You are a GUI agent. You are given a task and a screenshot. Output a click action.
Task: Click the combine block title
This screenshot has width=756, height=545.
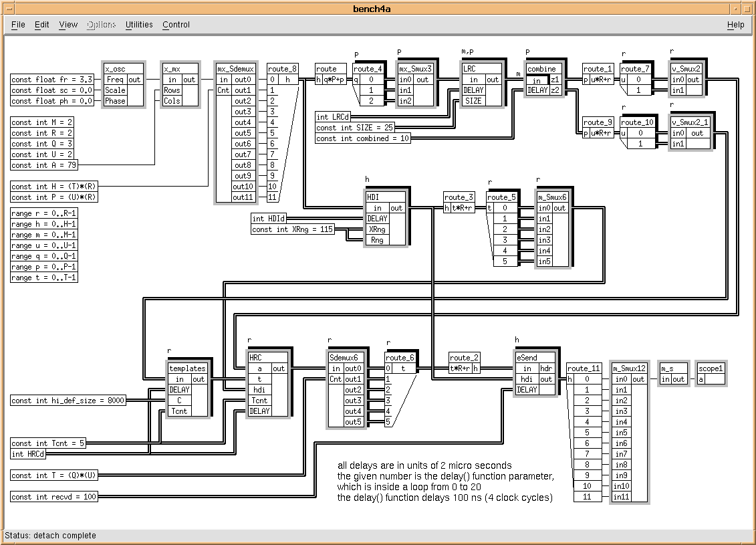point(541,69)
